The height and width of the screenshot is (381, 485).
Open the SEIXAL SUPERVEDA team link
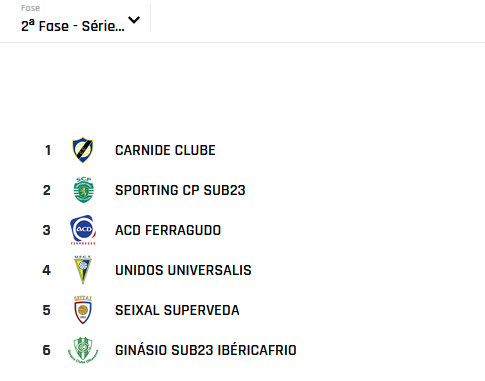pyautogui.click(x=177, y=310)
